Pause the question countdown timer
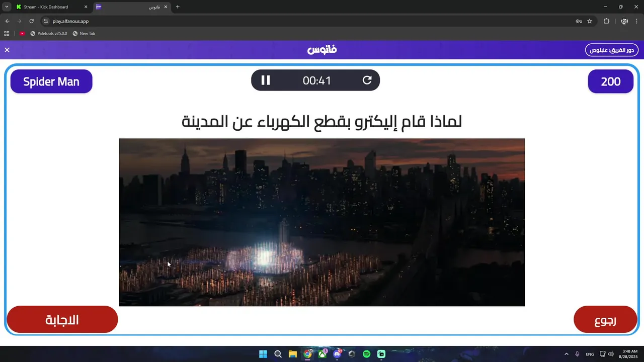Image resolution: width=644 pixels, height=362 pixels. 266,80
